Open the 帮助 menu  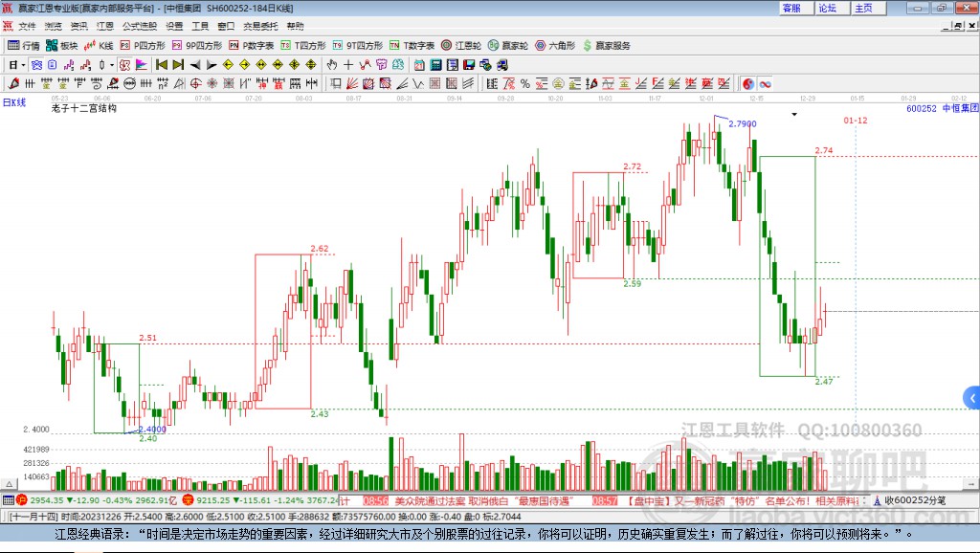tap(295, 26)
